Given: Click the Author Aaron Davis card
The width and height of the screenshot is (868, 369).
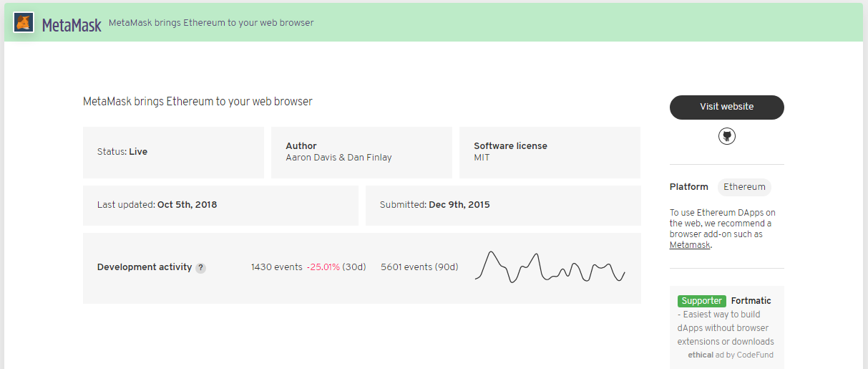Looking at the screenshot, I should [x=361, y=152].
